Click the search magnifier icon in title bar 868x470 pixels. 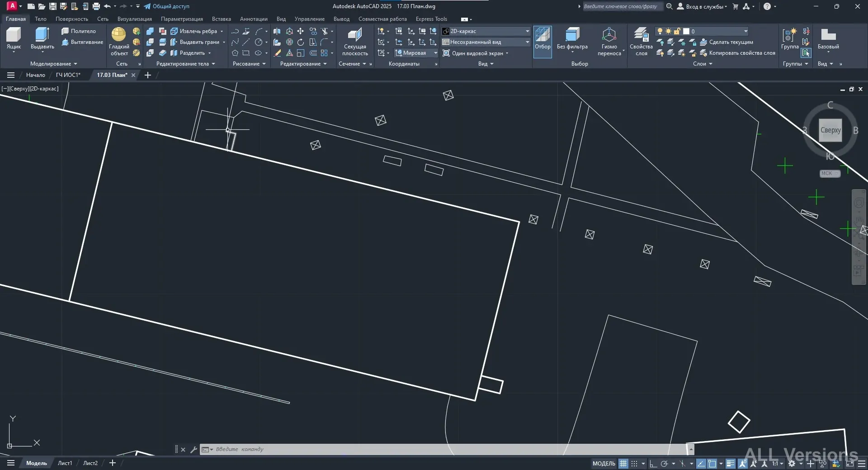(670, 6)
